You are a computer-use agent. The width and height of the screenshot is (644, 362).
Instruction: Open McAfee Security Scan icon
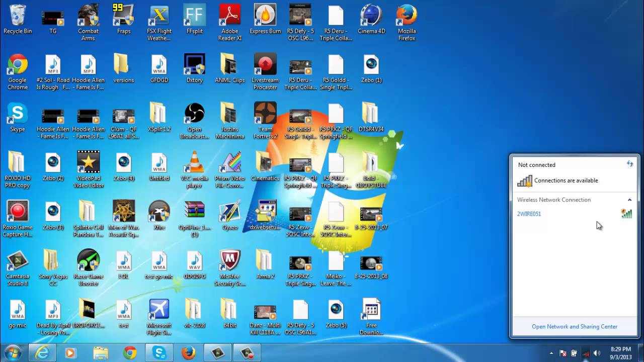point(230,268)
